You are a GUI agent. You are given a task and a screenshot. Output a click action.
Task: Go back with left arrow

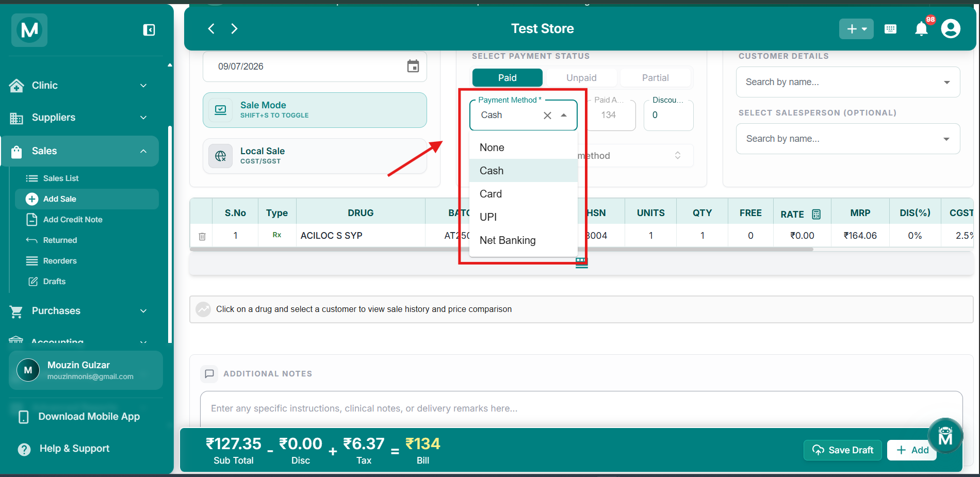point(211,28)
